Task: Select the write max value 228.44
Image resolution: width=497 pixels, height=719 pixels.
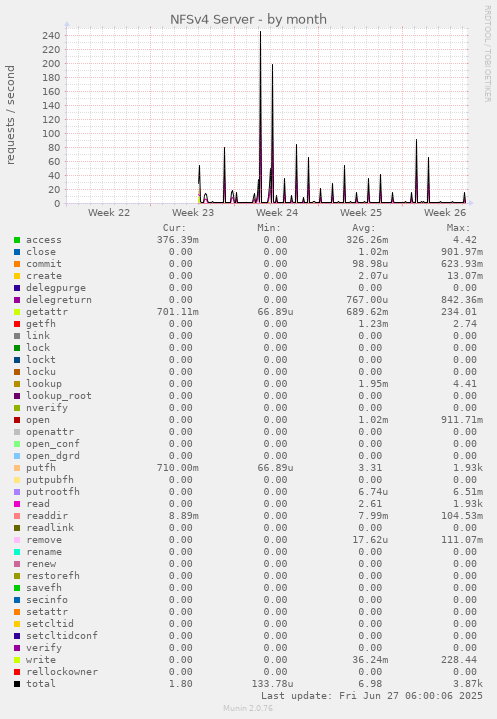Action: click(458, 660)
